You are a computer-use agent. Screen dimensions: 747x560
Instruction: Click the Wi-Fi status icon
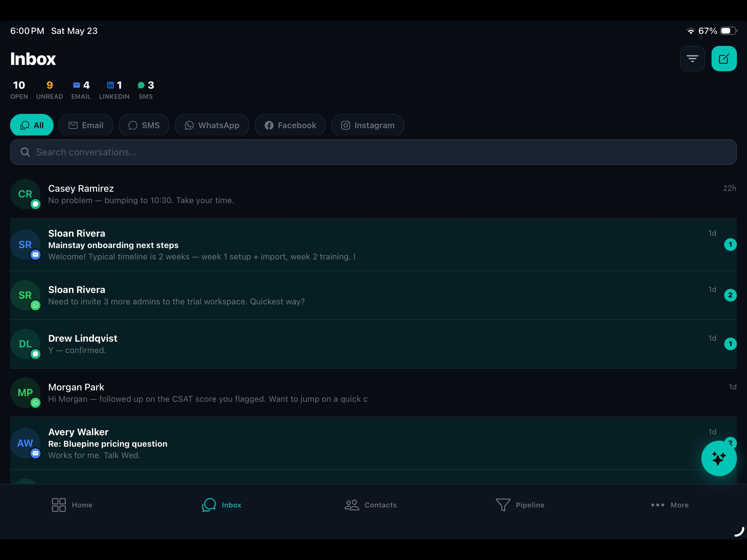[691, 31]
